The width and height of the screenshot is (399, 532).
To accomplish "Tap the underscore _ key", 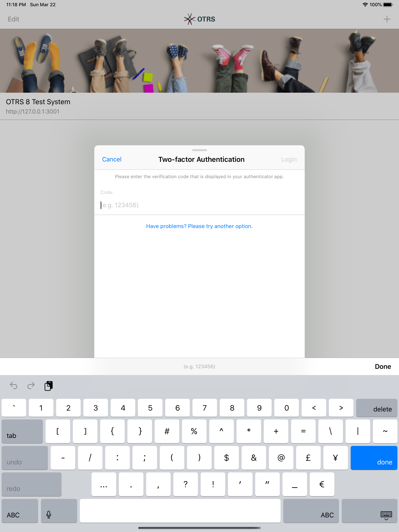I will [x=295, y=484].
